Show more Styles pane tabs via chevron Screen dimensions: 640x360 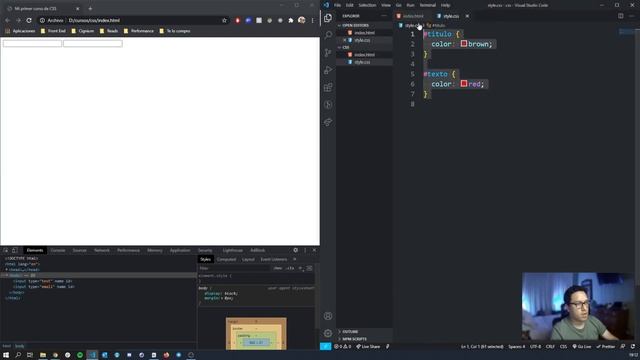[x=294, y=259]
